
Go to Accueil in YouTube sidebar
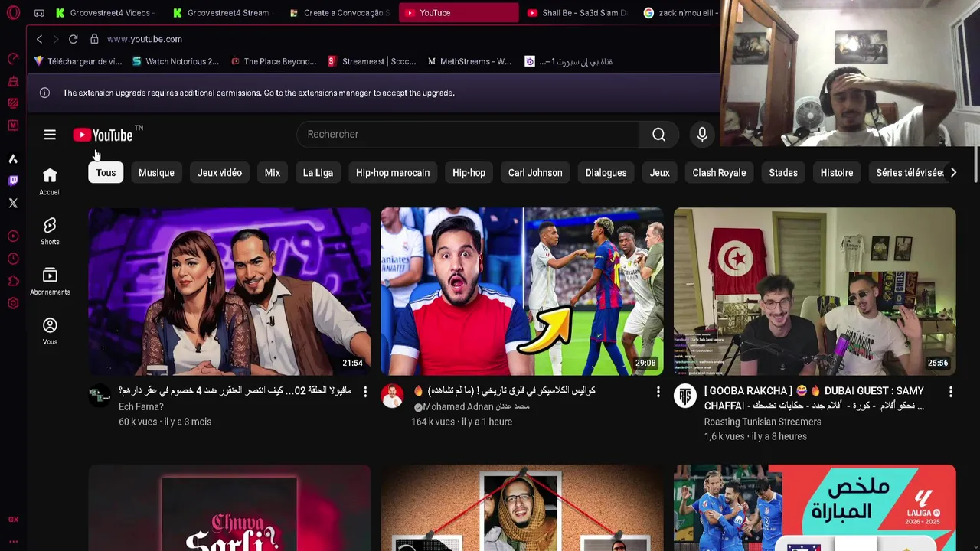[50, 181]
